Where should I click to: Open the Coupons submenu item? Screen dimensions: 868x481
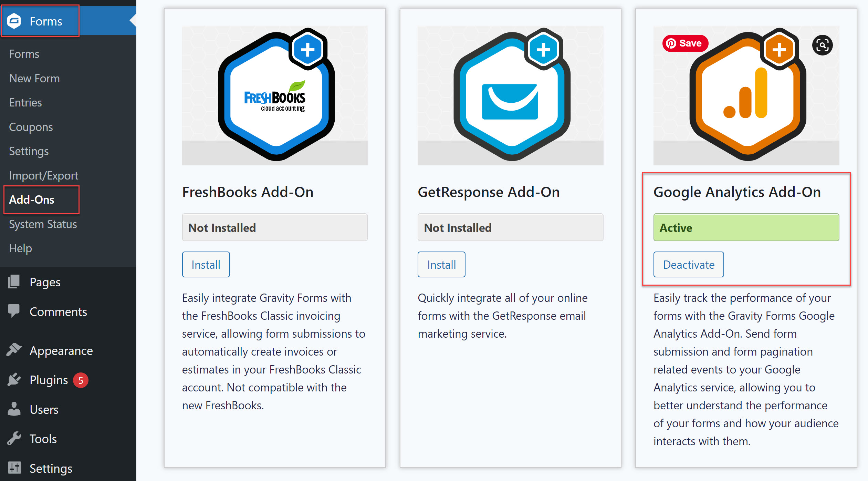coord(31,127)
